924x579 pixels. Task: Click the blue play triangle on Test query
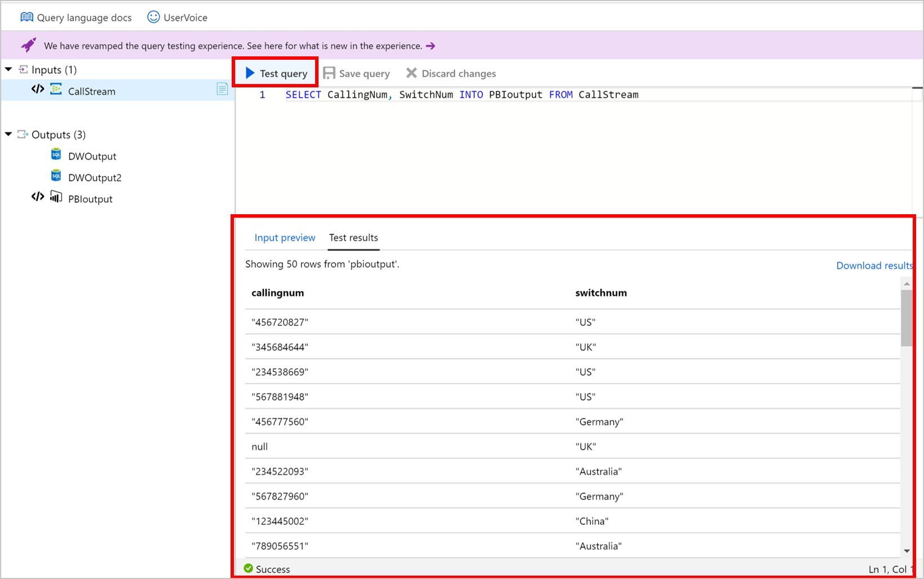pos(250,72)
